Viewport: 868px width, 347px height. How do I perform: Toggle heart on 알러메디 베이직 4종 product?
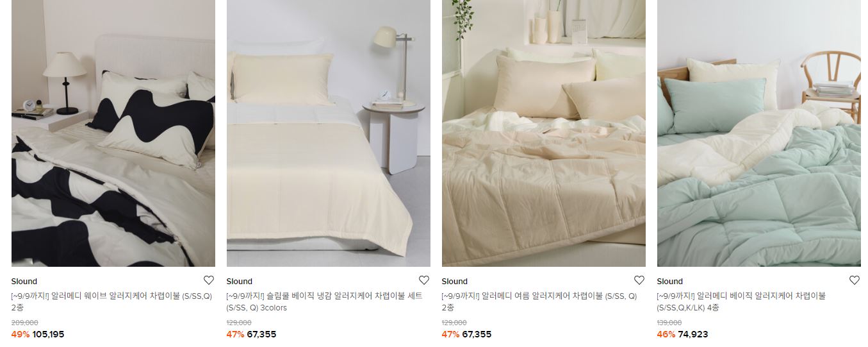[855, 280]
